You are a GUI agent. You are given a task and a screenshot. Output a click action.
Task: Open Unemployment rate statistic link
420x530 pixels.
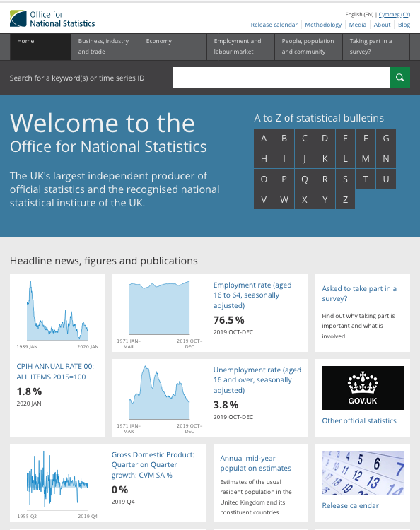coord(257,380)
